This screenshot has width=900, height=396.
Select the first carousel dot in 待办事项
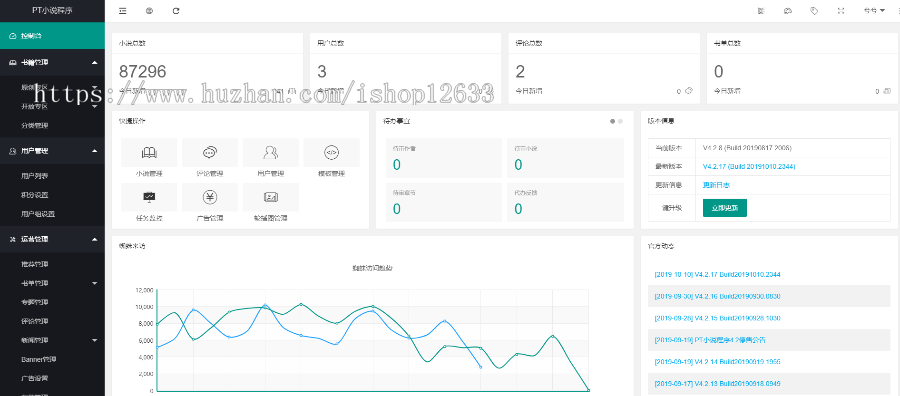point(612,121)
